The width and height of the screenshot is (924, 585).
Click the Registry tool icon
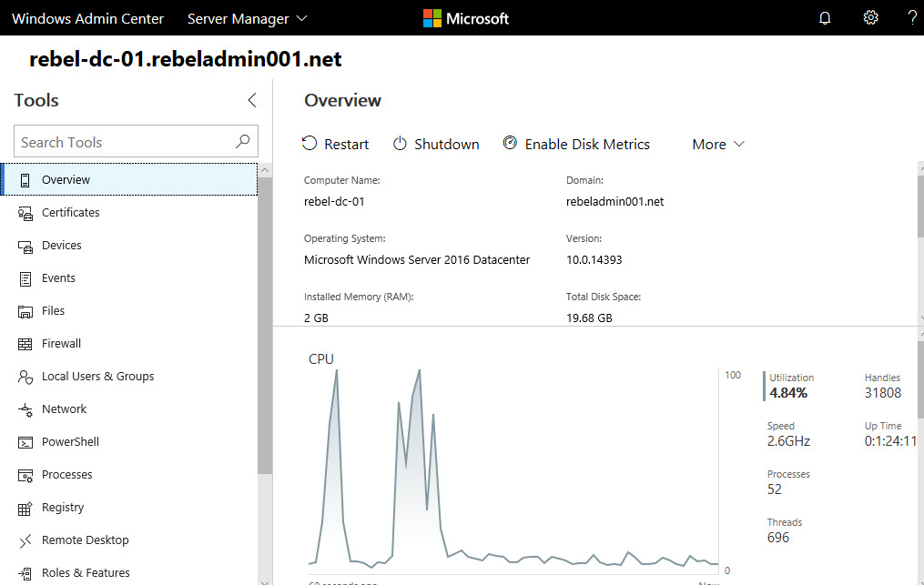(25, 509)
